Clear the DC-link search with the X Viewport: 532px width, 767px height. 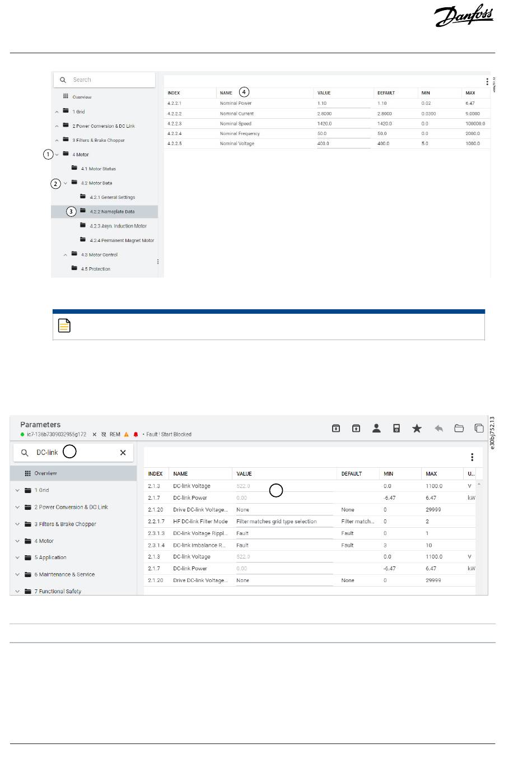[123, 453]
